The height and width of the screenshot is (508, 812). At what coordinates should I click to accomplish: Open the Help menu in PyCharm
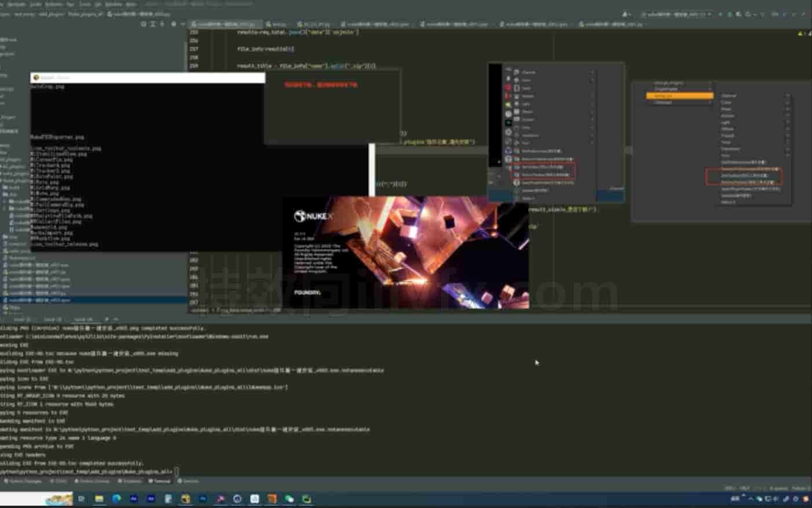click(131, 4)
